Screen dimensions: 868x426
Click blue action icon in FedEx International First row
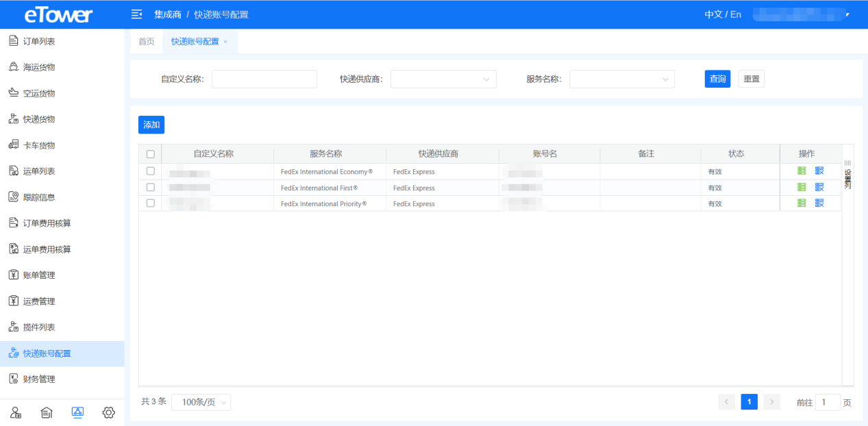(x=819, y=187)
